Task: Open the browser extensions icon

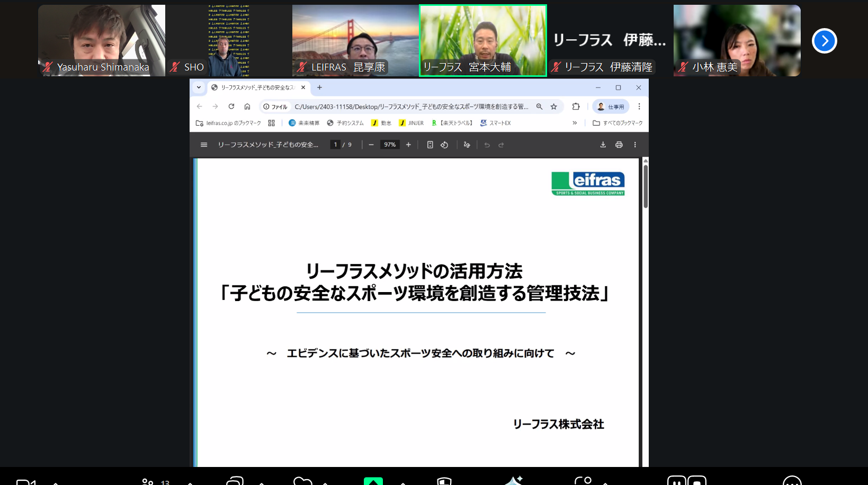Action: [576, 107]
